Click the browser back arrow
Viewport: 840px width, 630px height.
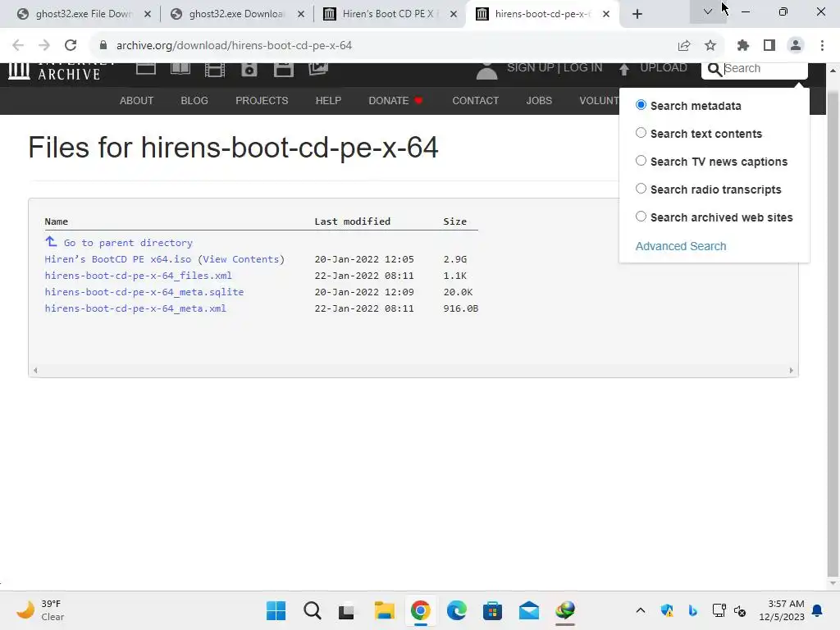18,46
